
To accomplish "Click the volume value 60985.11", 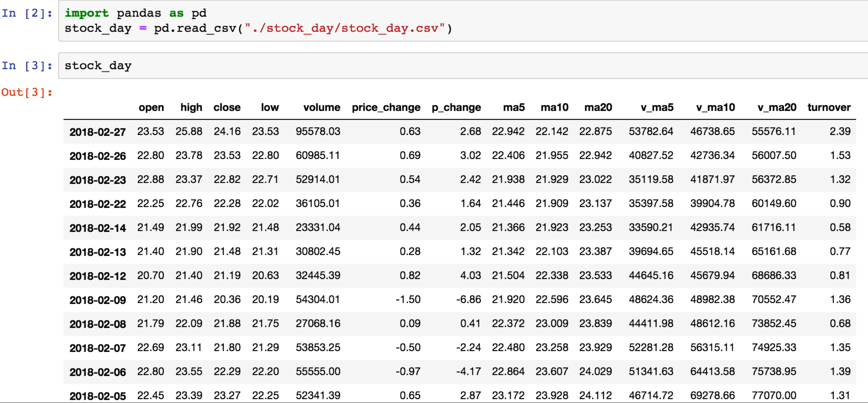I will (x=318, y=155).
